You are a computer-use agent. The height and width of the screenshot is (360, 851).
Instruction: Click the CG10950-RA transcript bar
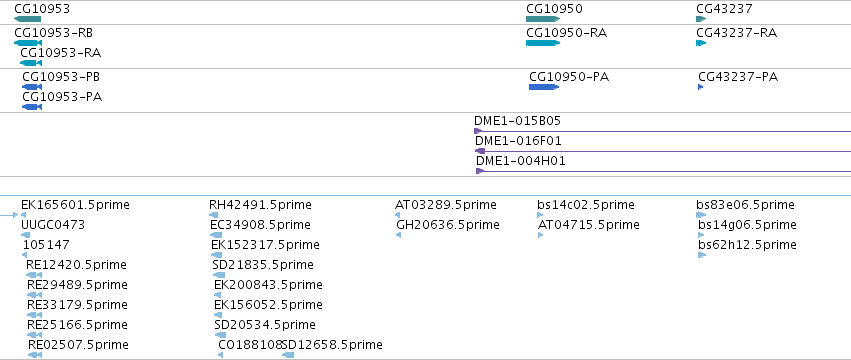pyautogui.click(x=543, y=43)
